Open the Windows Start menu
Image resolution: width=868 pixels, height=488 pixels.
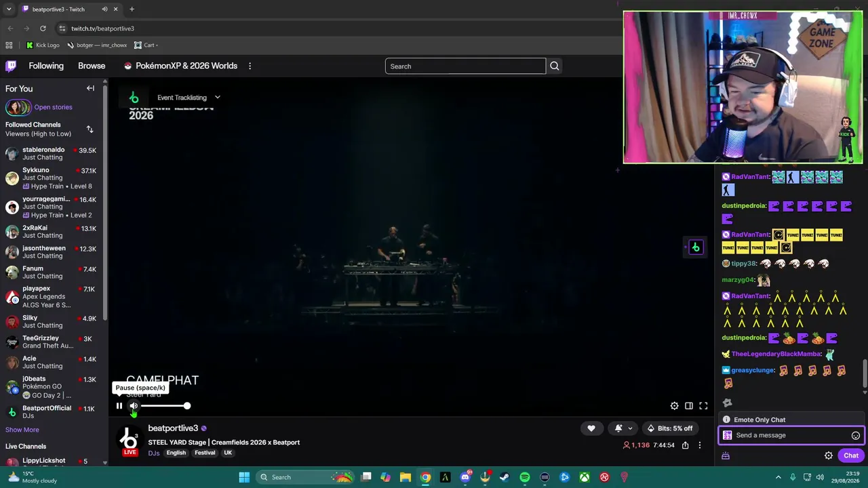click(x=244, y=477)
